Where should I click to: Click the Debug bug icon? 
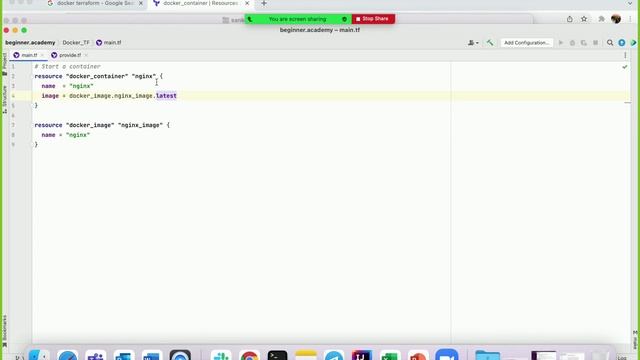coord(572,42)
